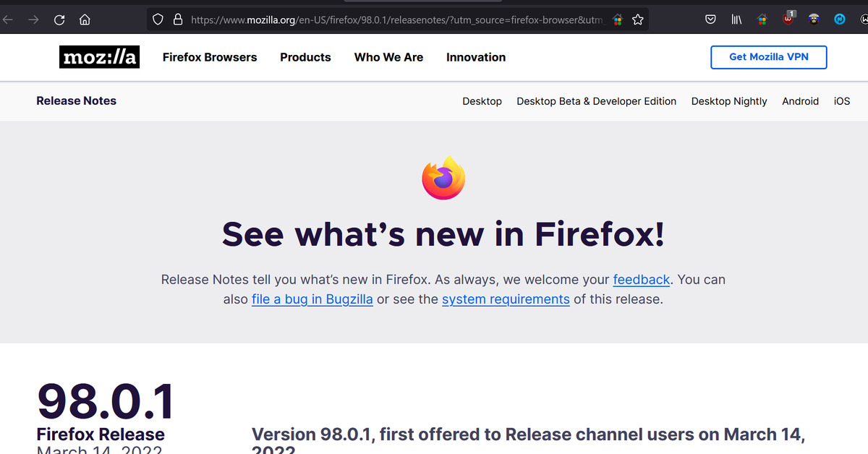Image resolution: width=868 pixels, height=454 pixels.
Task: Follow the 'file a bug in Bugzilla' link
Action: (312, 299)
